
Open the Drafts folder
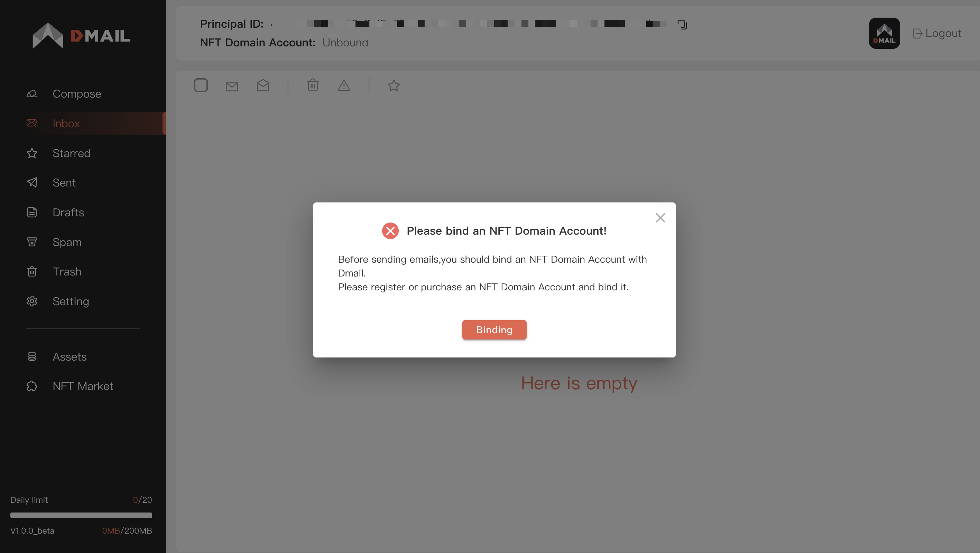click(83, 212)
